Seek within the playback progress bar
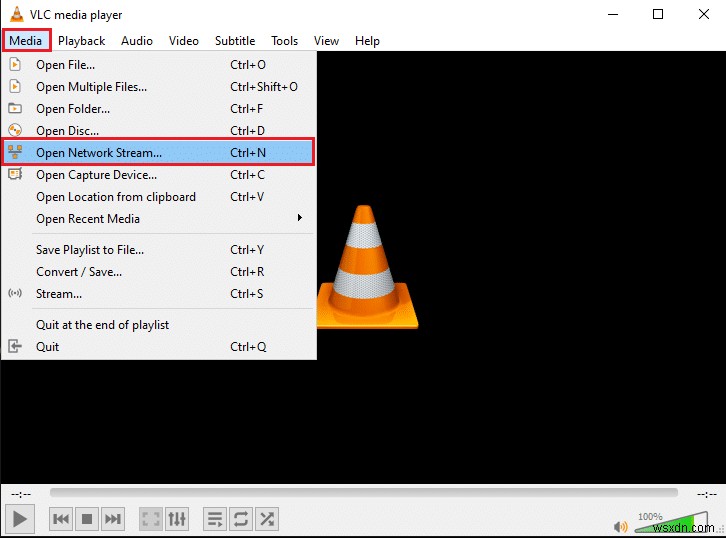 pos(363,493)
